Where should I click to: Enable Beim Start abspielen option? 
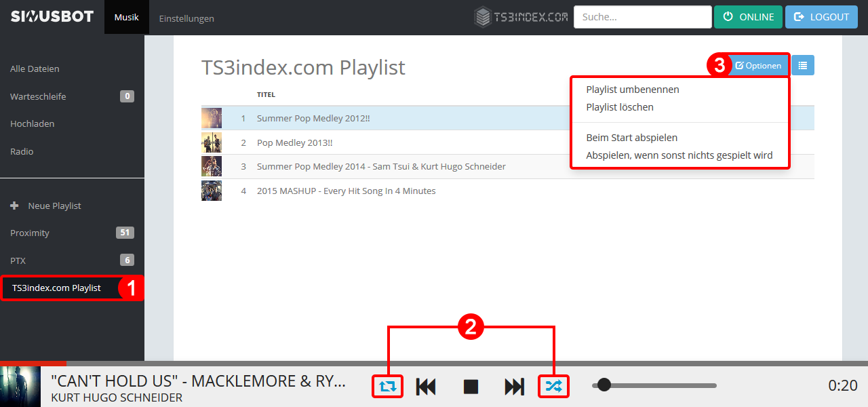point(632,138)
